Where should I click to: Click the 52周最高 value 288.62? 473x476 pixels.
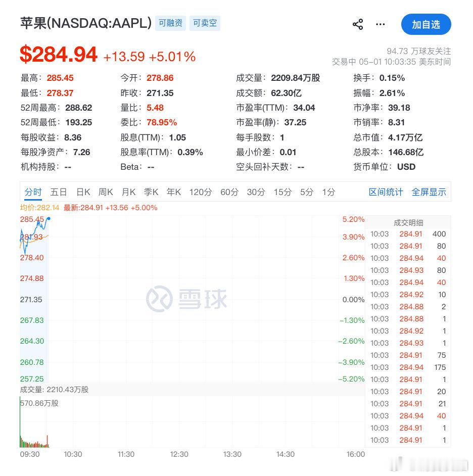tap(79, 108)
